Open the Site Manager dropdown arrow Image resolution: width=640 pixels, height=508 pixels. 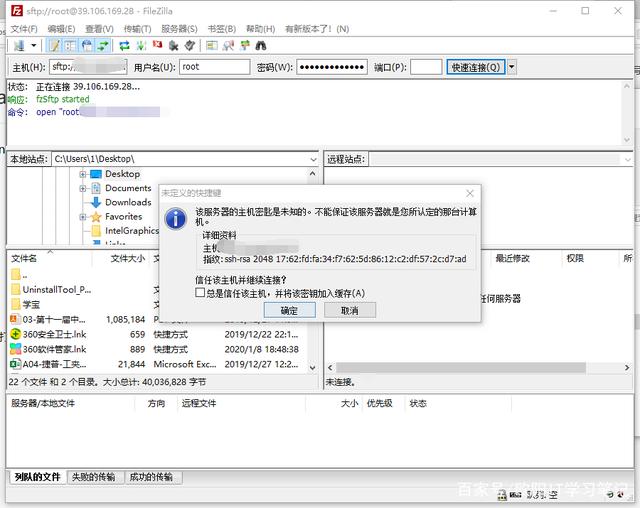pos(34,46)
